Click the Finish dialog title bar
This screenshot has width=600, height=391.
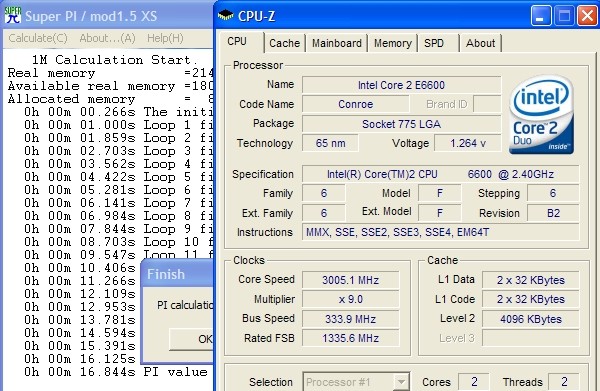pos(178,274)
